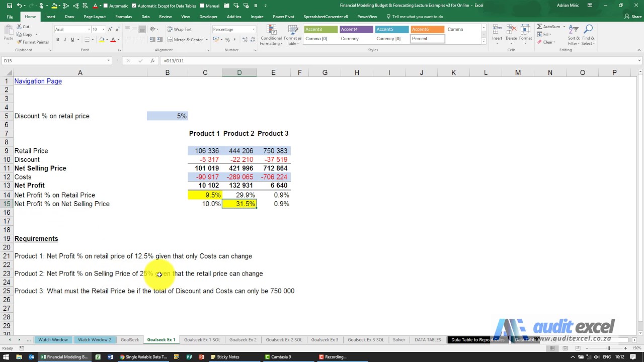This screenshot has height=362, width=644.
Task: Apply Percent Style number format
Action: coord(227,40)
